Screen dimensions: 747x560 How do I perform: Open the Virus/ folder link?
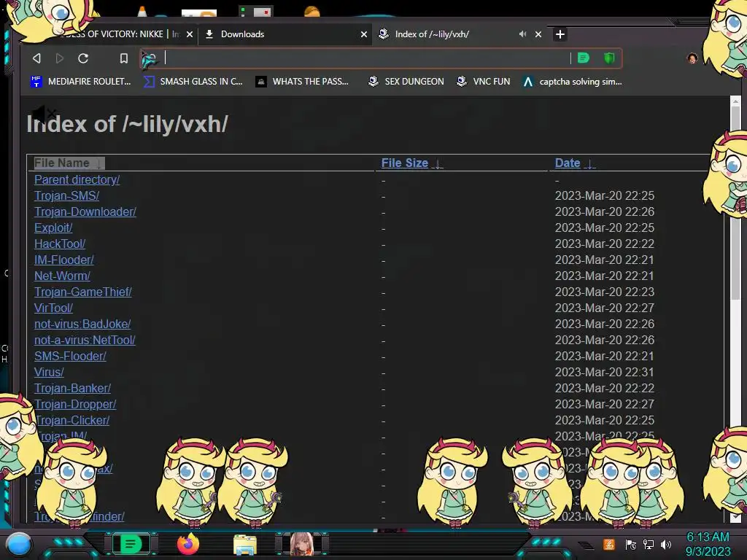pos(49,372)
